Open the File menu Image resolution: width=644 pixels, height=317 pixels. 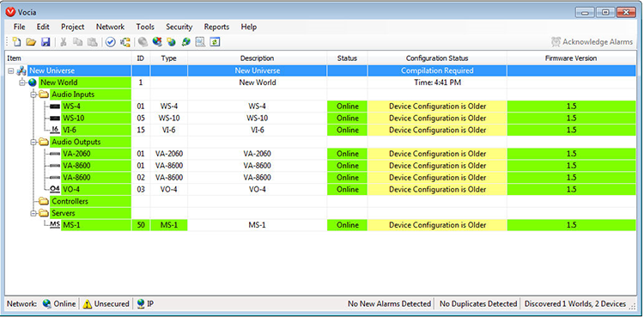coord(19,27)
